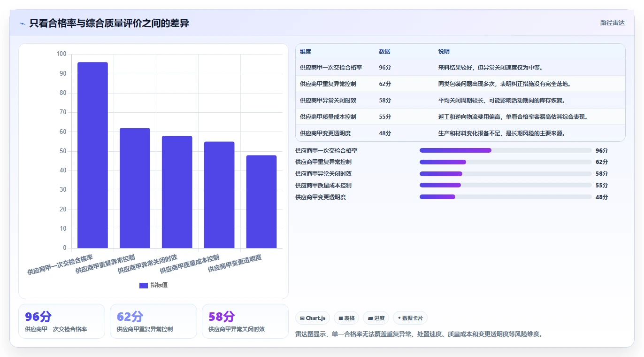Screen dimensions: 644x357
Task: Select table row 供应商甲重复异常控制
Action: tap(460, 84)
